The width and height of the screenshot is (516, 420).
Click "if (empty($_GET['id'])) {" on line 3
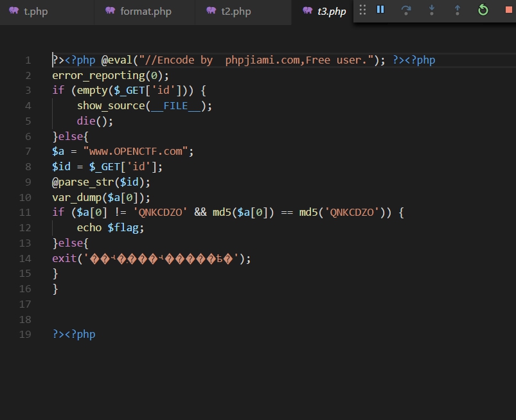129,91
